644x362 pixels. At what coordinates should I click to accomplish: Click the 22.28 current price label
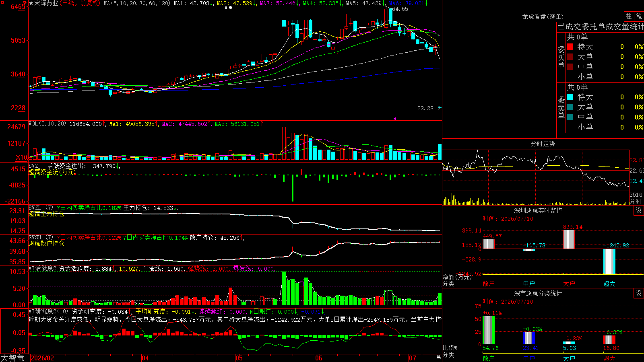pyautogui.click(x=425, y=108)
